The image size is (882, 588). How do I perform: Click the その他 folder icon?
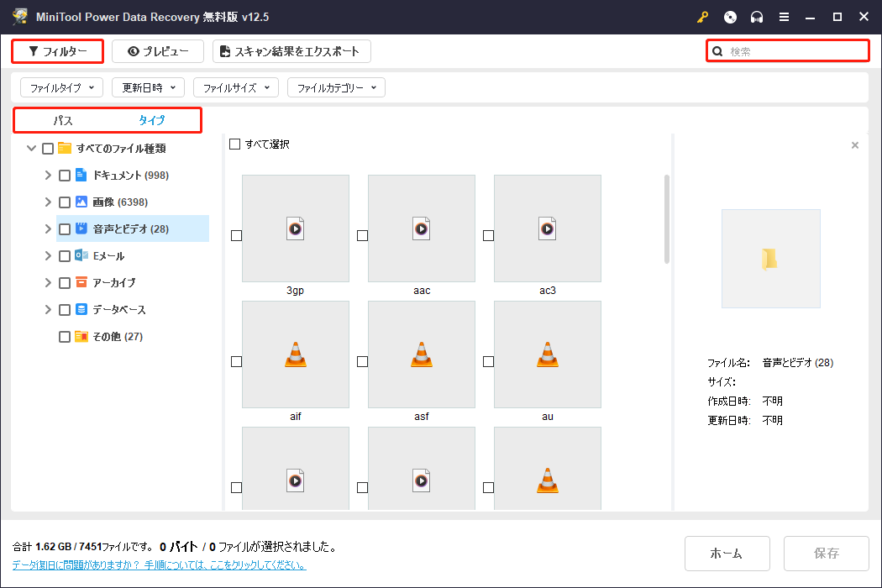point(81,336)
